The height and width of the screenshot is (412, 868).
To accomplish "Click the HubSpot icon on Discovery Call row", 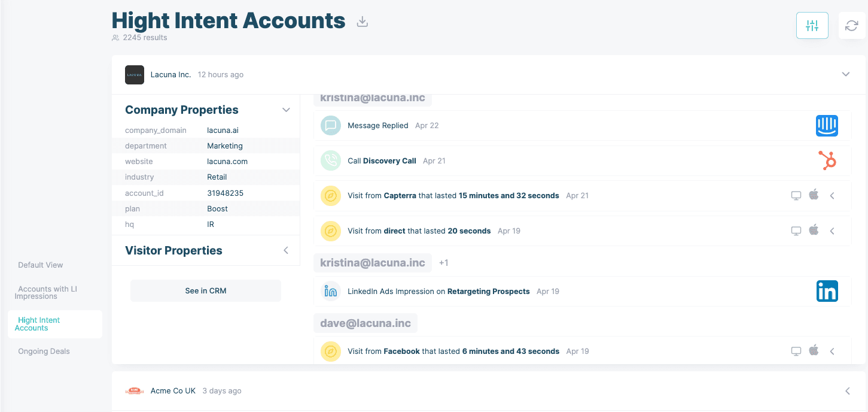I will pos(827,160).
